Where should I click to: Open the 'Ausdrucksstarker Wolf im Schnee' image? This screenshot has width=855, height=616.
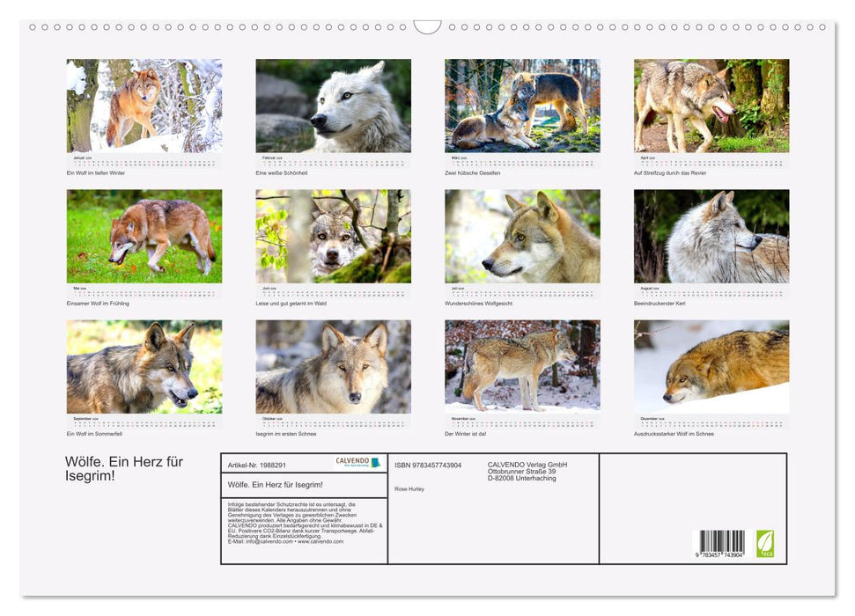pyautogui.click(x=711, y=366)
